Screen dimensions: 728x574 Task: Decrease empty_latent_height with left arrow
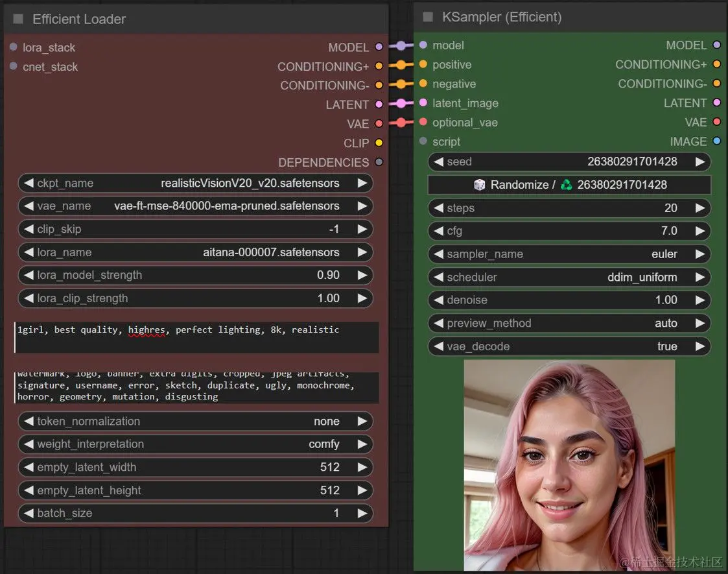click(29, 490)
